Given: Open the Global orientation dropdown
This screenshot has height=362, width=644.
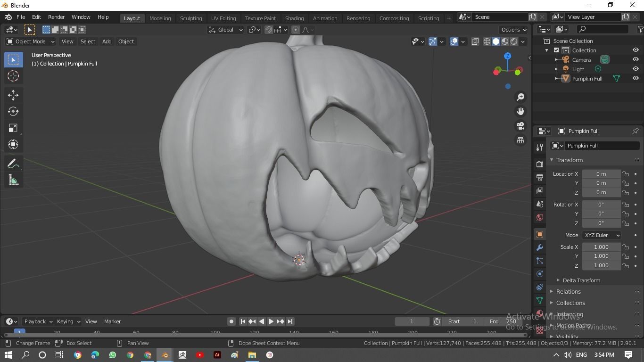Looking at the screenshot, I should [225, 30].
